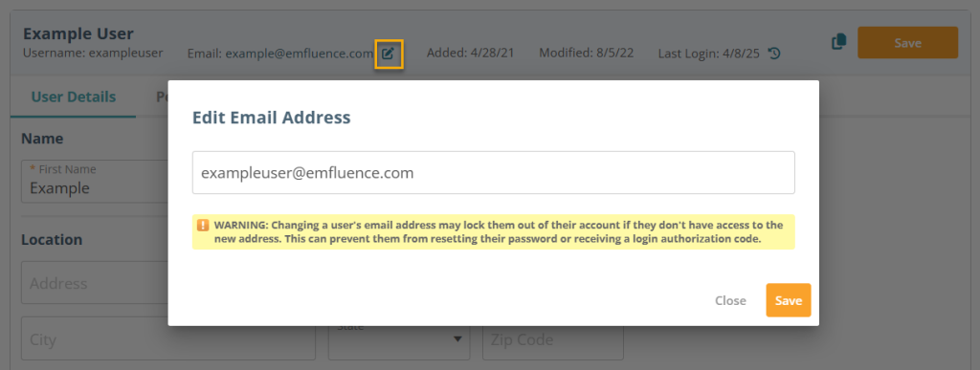The height and width of the screenshot is (370, 980).
Task: Click the top-right page Save button
Action: [907, 42]
